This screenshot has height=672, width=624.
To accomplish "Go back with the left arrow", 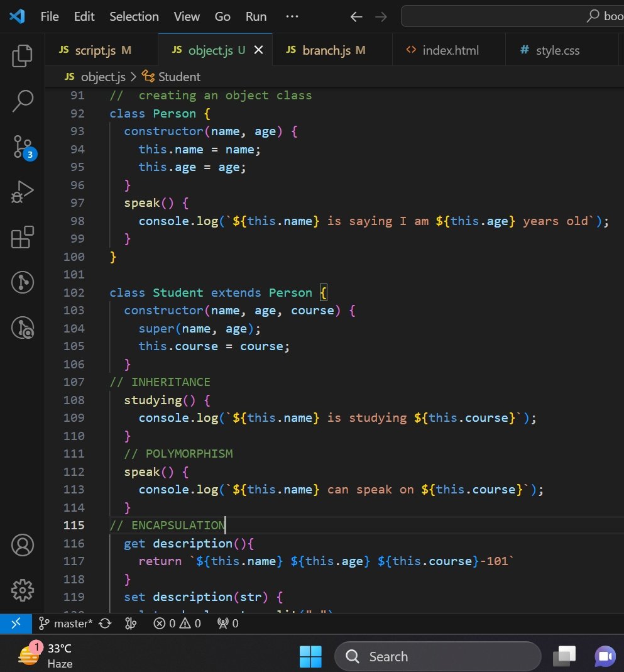I will click(x=356, y=17).
